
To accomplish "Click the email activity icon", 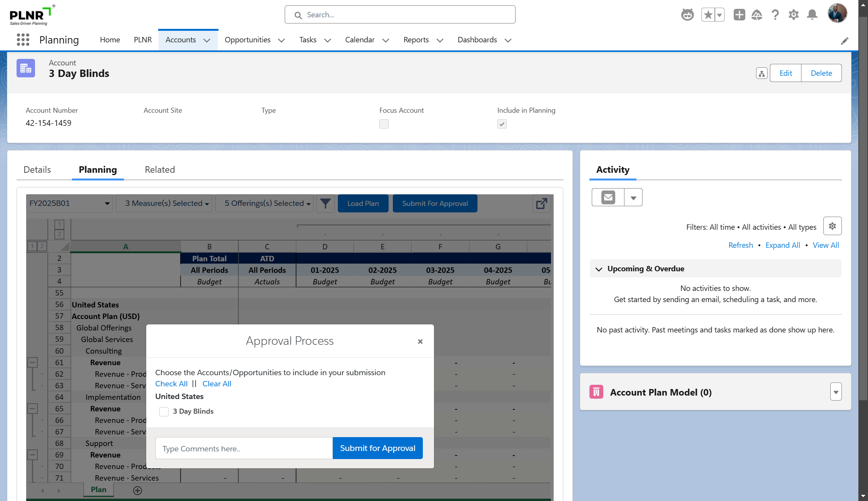I will (608, 197).
